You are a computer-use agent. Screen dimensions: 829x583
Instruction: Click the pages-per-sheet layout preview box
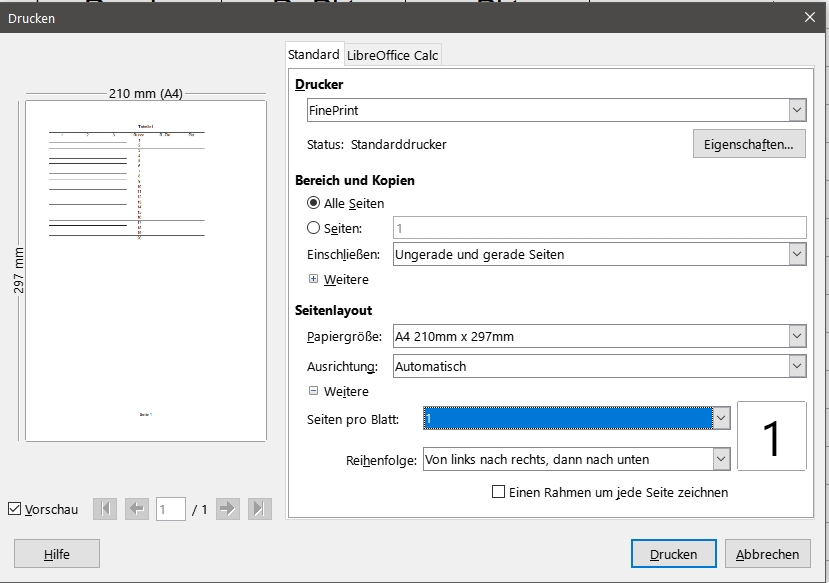[771, 436]
